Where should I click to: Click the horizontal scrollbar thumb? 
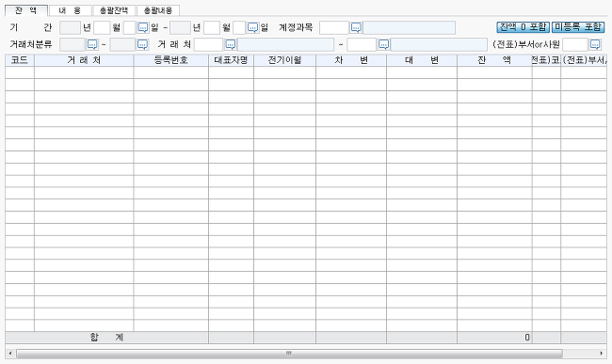(289, 354)
